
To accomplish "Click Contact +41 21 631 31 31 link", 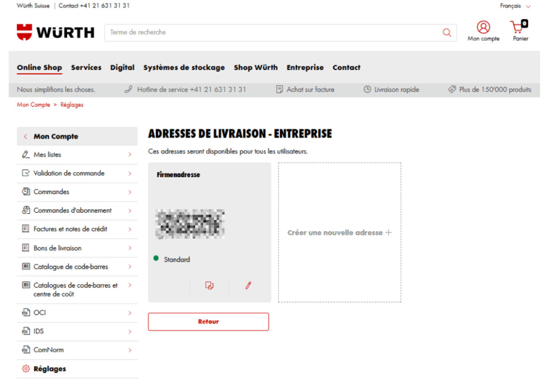I will click(94, 6).
